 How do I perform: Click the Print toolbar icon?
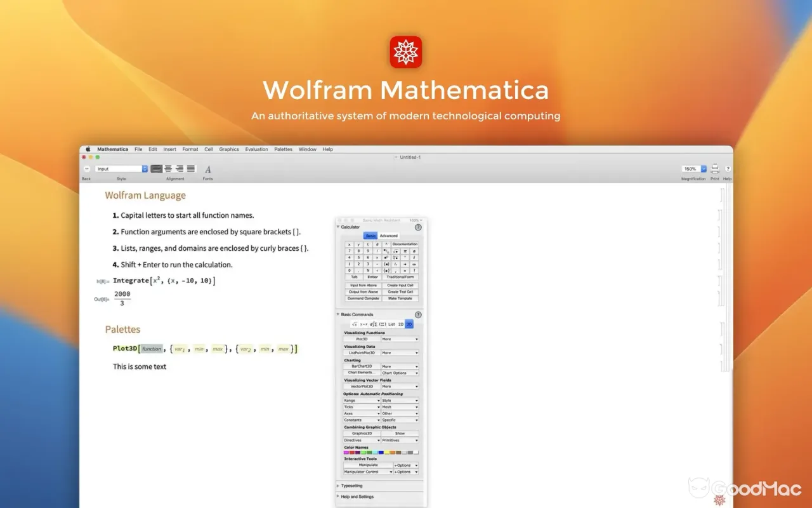click(x=715, y=169)
